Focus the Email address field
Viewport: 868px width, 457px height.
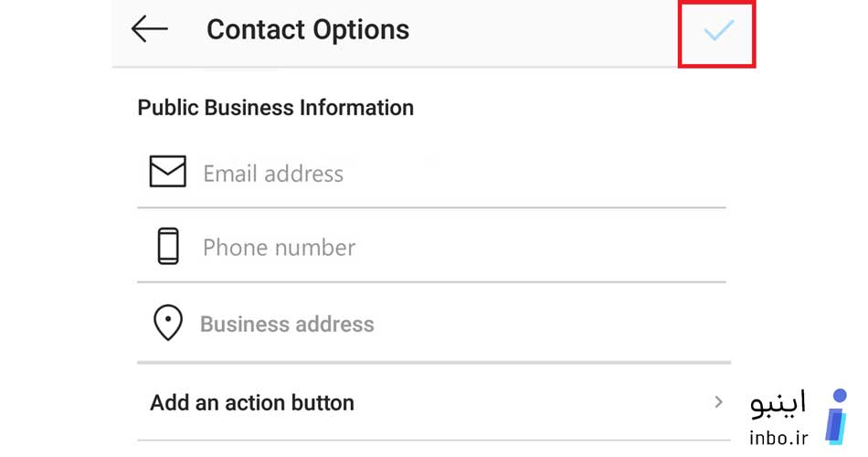coord(432,174)
